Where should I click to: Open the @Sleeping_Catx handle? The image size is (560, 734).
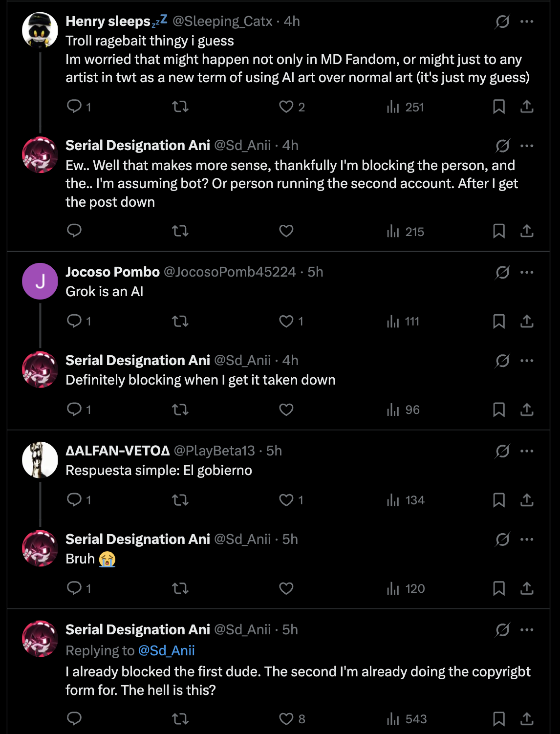coord(222,22)
